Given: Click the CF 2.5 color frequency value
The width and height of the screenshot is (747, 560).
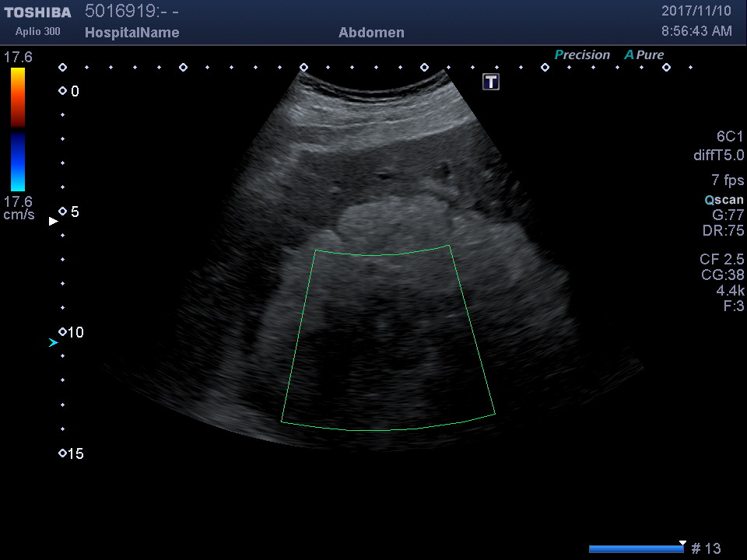Looking at the screenshot, I should (x=721, y=259).
